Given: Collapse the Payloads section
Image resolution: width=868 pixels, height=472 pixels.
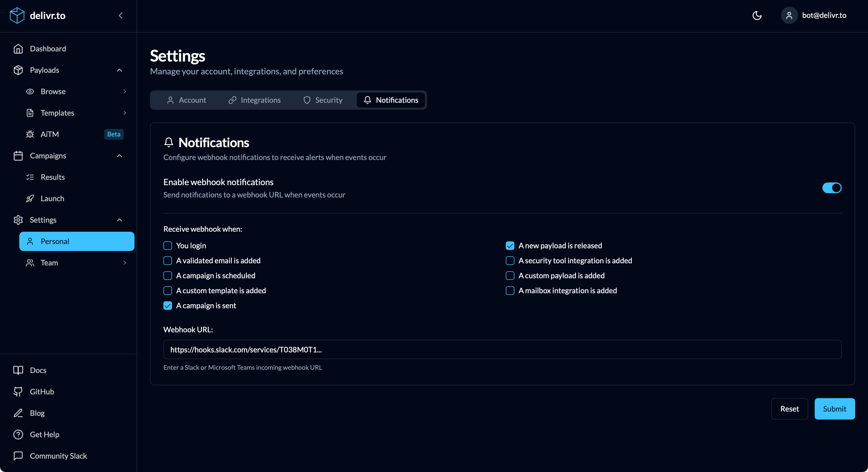Looking at the screenshot, I should coord(119,70).
